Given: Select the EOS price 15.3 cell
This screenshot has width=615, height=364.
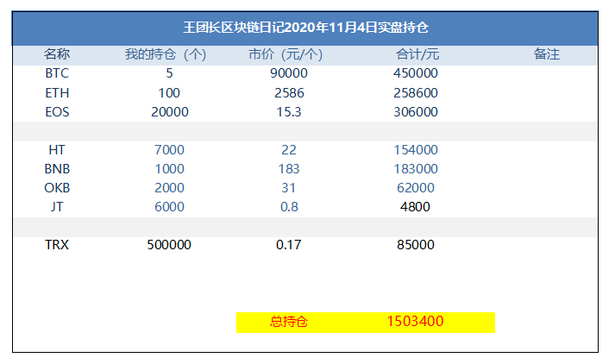Looking at the screenshot, I should pos(289,112).
